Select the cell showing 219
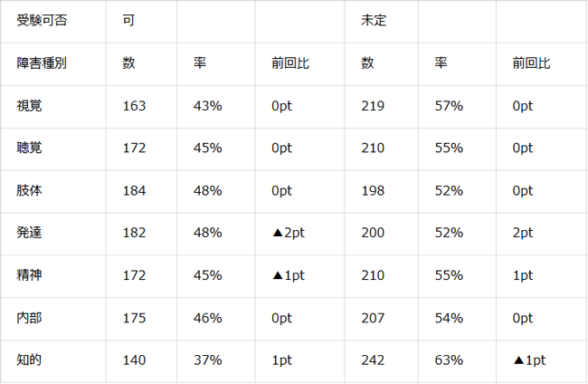This screenshot has height=384, width=588. [x=373, y=106]
